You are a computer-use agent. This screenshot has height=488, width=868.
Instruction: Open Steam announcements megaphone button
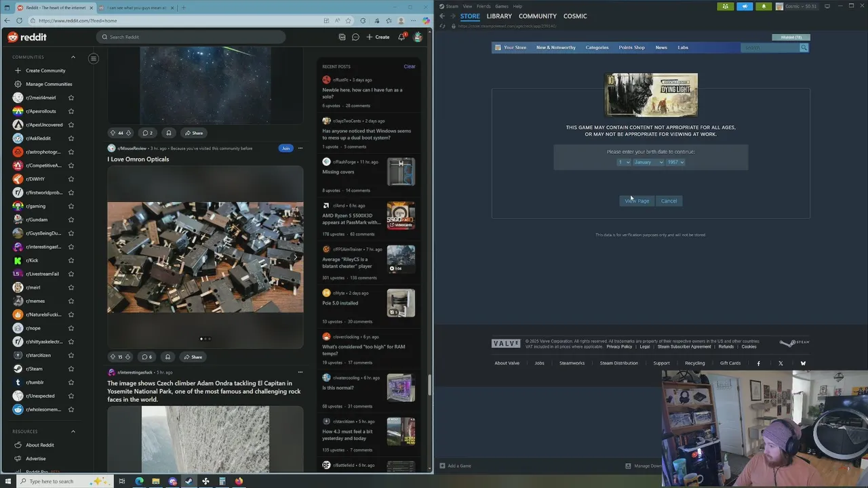(x=745, y=6)
